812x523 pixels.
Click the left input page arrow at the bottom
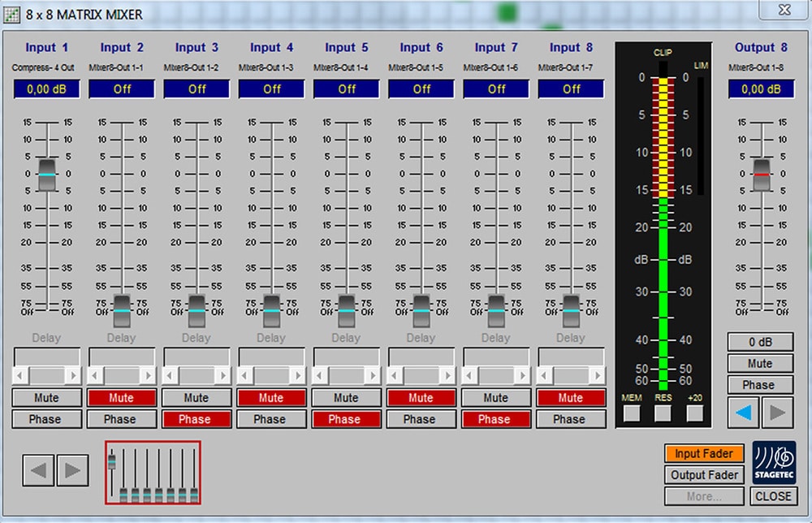click(x=40, y=470)
